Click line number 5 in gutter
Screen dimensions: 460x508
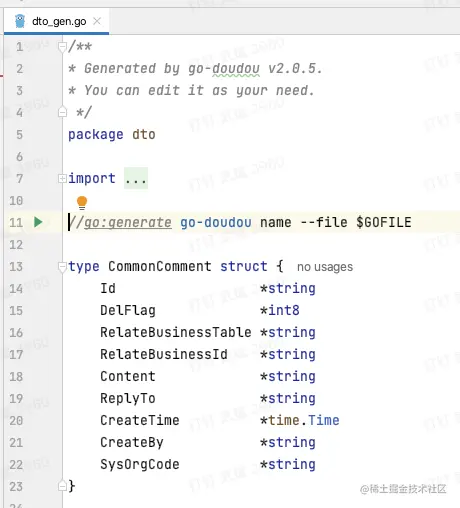click(x=19, y=135)
